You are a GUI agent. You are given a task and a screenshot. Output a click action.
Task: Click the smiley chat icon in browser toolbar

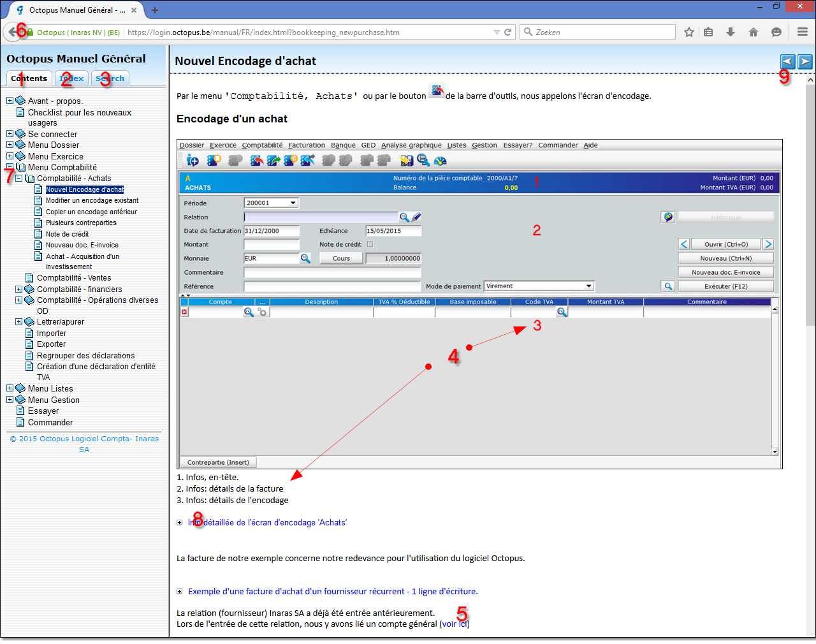click(x=776, y=32)
